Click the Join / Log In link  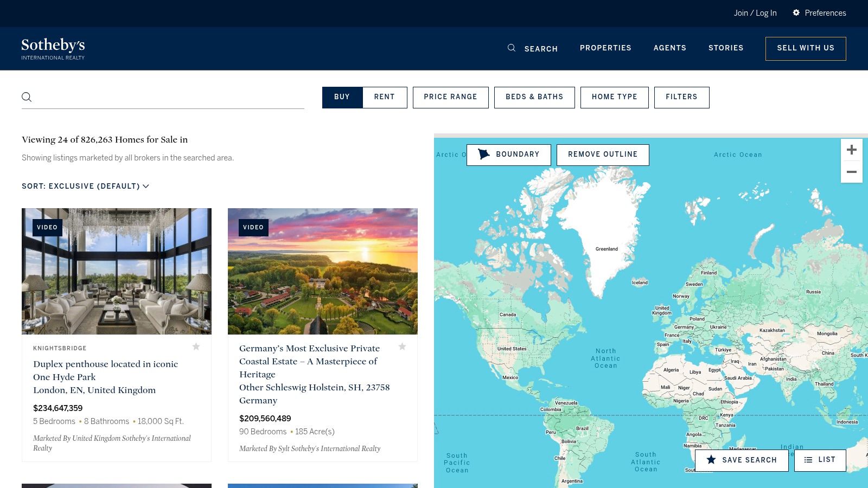(x=755, y=13)
